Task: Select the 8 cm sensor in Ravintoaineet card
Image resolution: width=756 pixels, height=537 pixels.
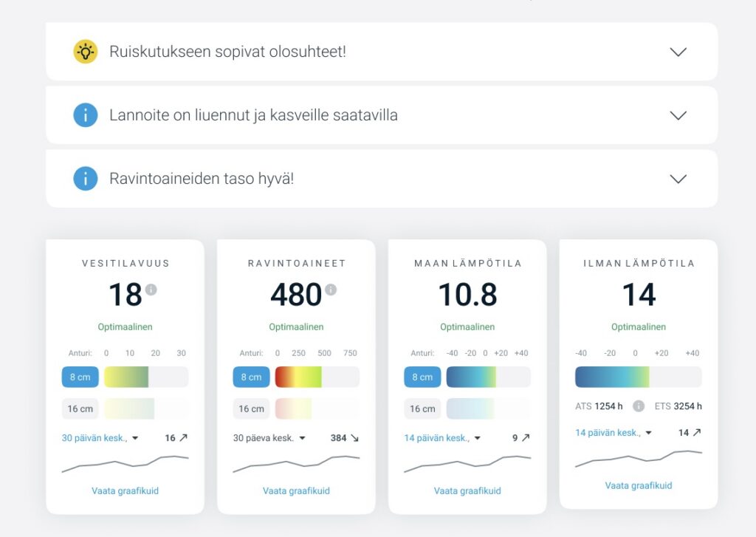Action: [251, 377]
